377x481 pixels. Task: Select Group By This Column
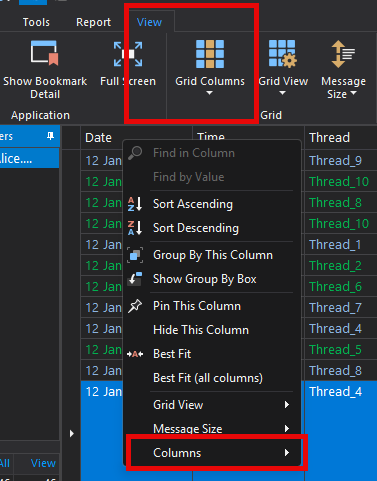[x=212, y=255]
